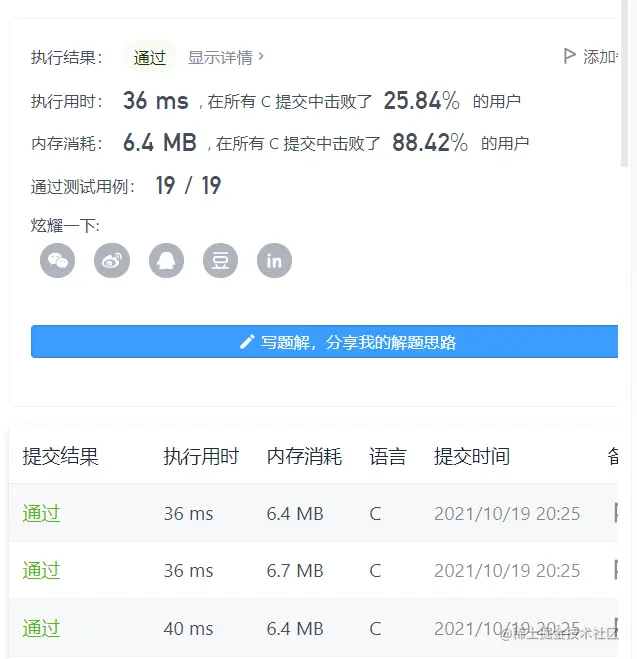Click the vertical scrollbar thumb at right

(x=624, y=84)
